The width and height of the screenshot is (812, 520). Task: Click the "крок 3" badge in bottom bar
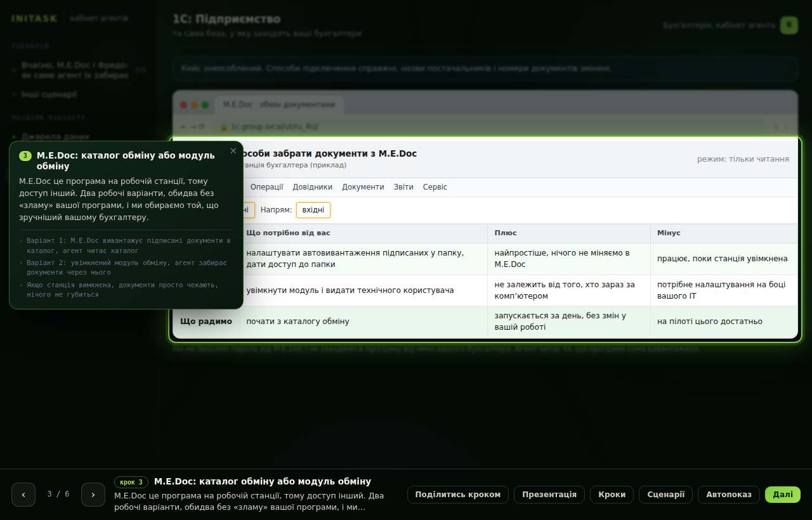131,482
